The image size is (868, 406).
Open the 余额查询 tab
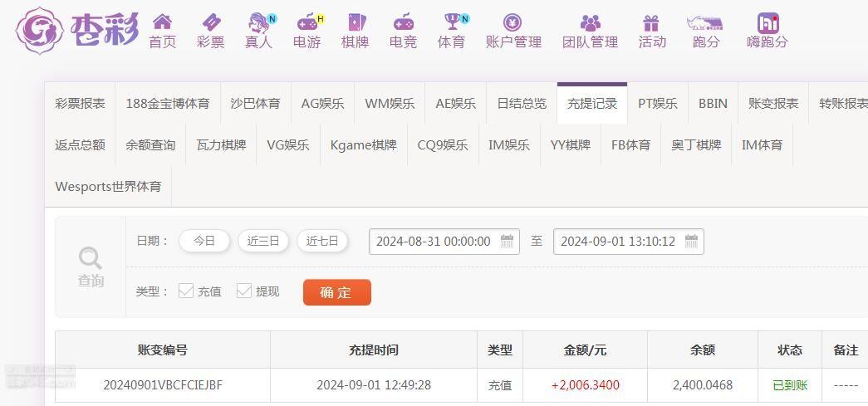[150, 145]
